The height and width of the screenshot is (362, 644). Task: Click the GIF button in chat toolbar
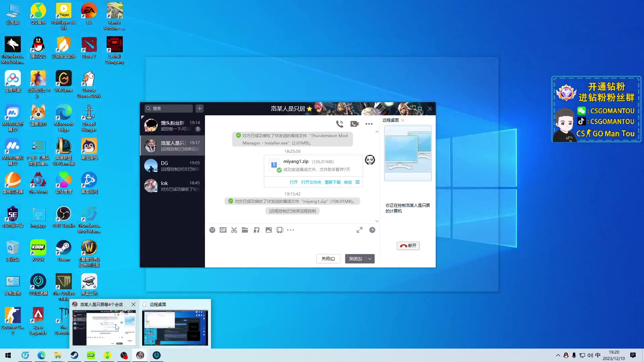[223, 230]
